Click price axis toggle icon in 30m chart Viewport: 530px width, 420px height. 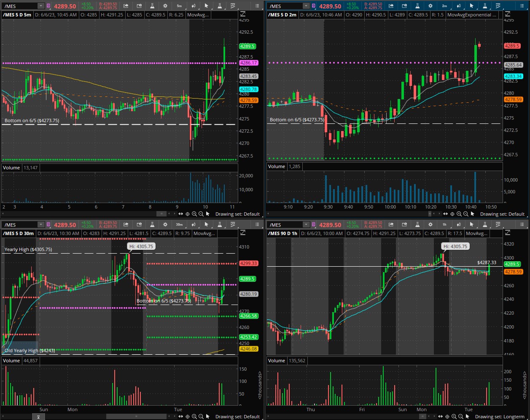pyautogui.click(x=243, y=233)
